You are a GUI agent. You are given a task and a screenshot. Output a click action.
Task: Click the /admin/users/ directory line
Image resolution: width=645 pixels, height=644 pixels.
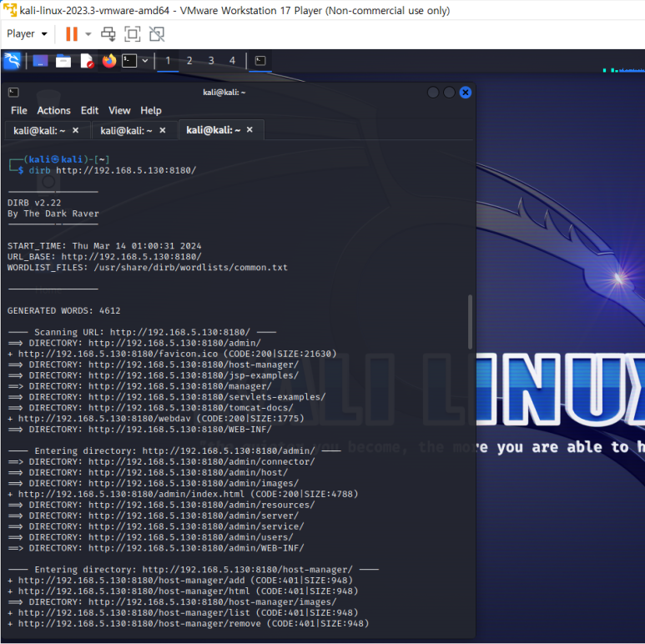point(150,537)
